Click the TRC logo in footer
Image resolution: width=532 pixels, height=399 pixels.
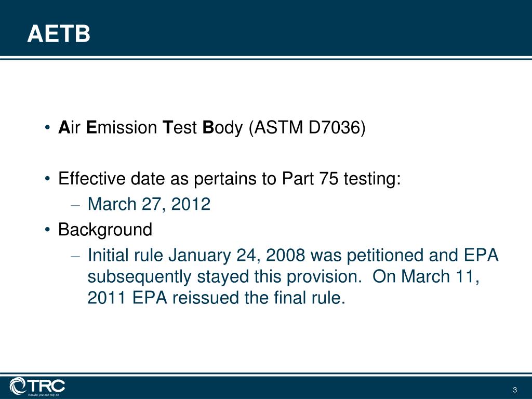click(x=37, y=387)
